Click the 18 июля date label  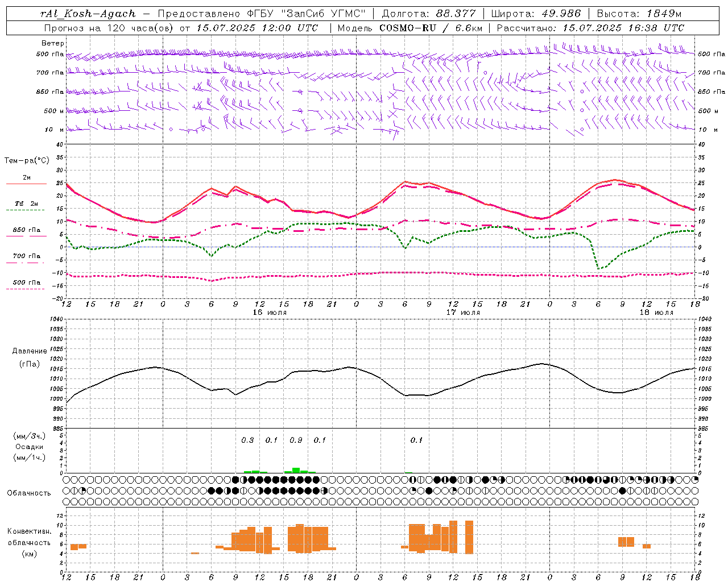[x=656, y=313]
